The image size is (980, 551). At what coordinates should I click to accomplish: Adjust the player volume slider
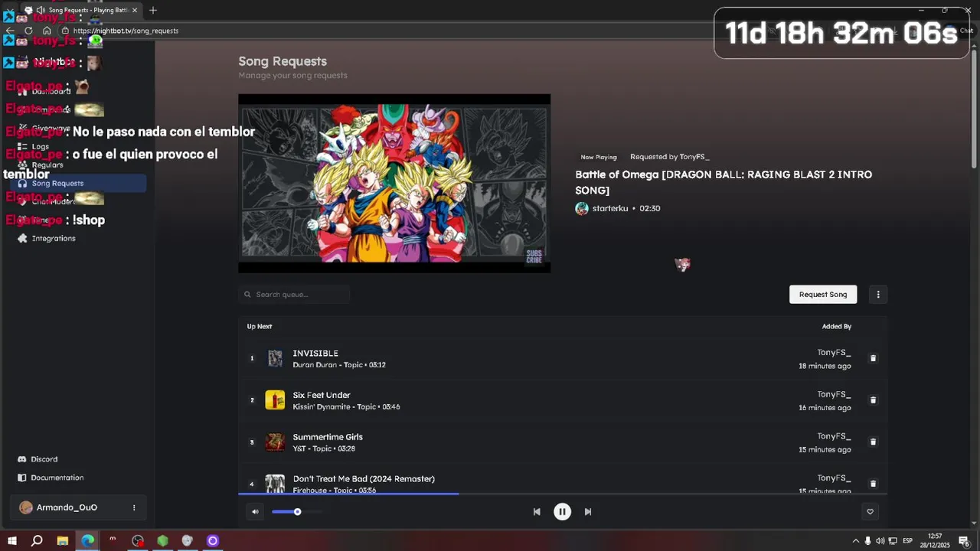[297, 512]
